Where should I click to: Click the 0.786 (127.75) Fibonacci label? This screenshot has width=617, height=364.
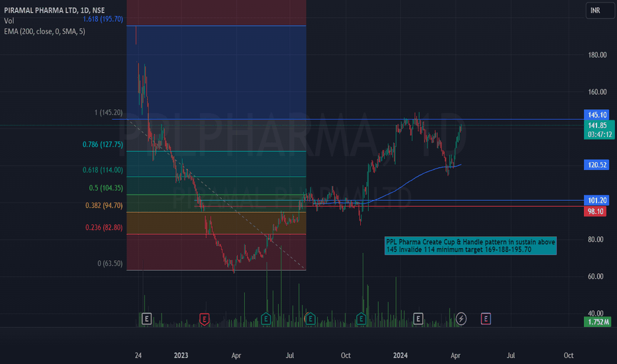pyautogui.click(x=103, y=144)
